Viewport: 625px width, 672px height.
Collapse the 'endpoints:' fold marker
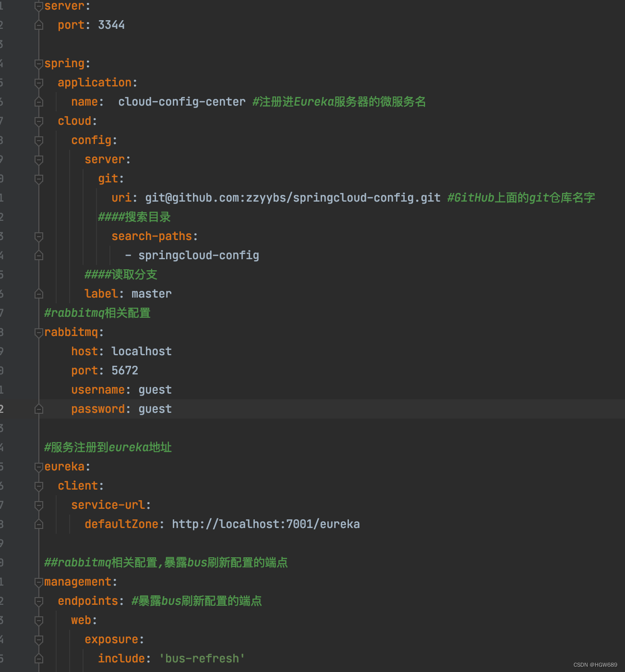click(39, 601)
